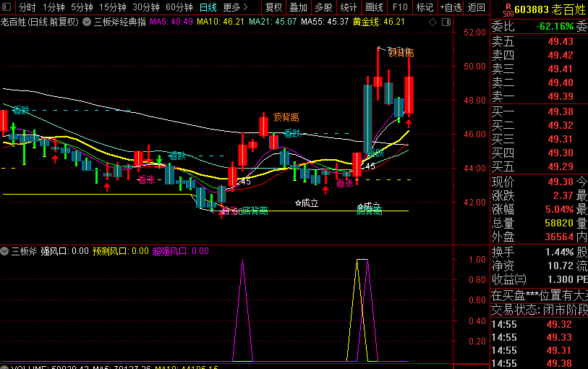Collapse the 三板斧经典指 main indicator arrow

coord(87,22)
